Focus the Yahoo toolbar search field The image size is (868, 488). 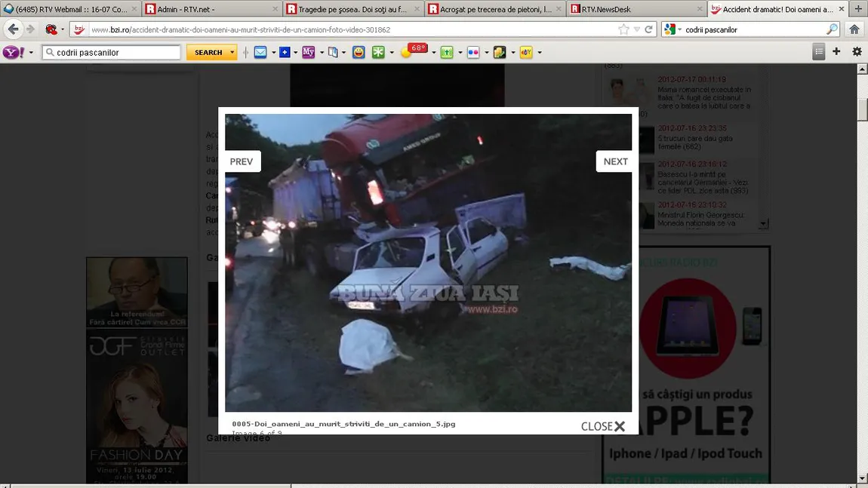(x=111, y=52)
